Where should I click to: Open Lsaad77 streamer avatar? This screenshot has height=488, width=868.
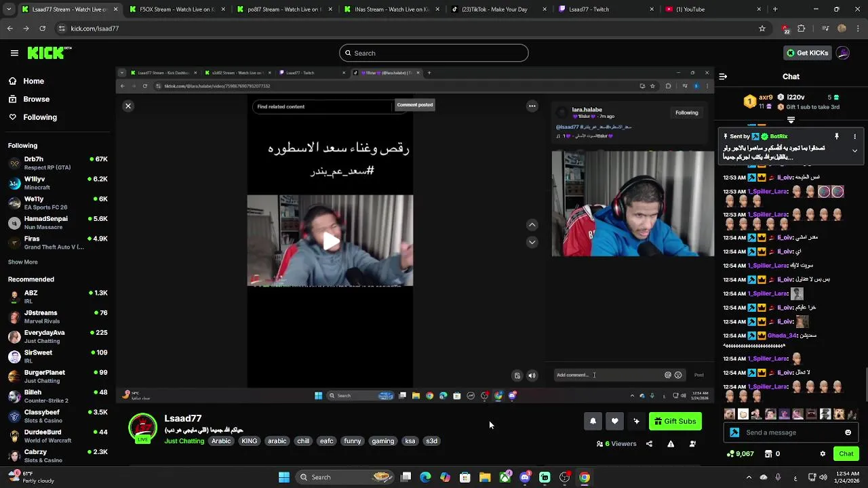click(x=142, y=428)
